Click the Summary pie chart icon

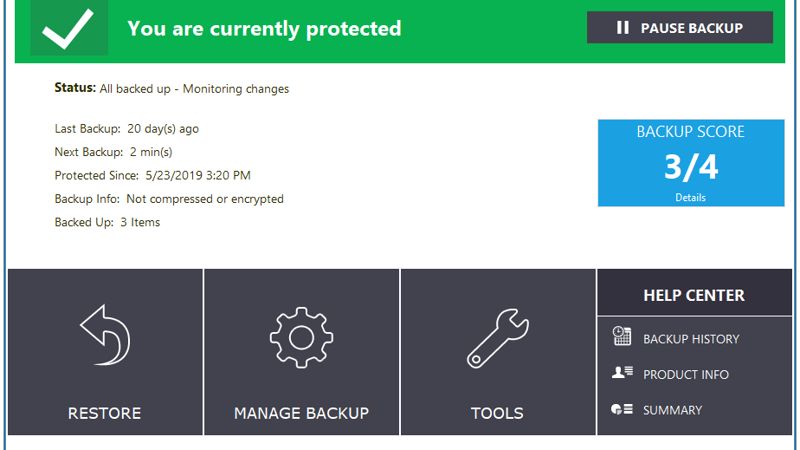[622, 409]
